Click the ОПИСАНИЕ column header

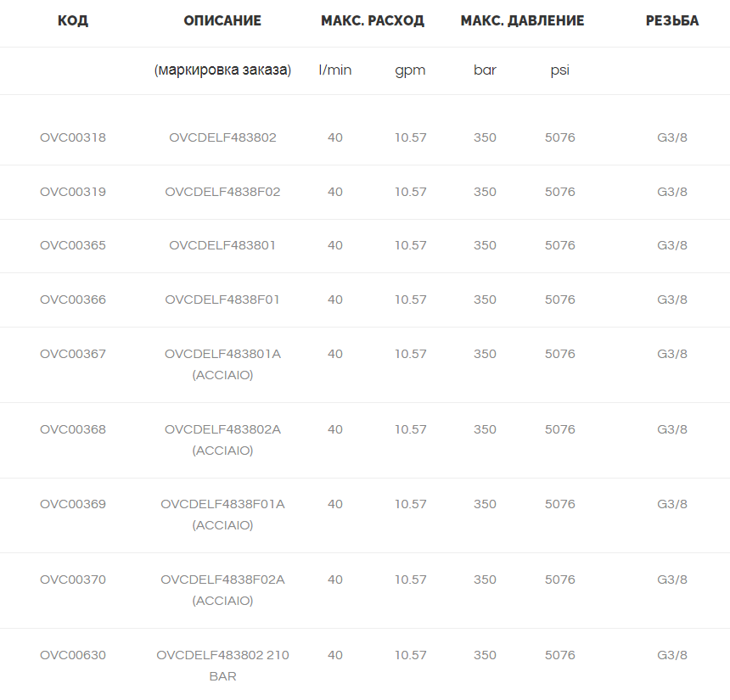pos(222,20)
